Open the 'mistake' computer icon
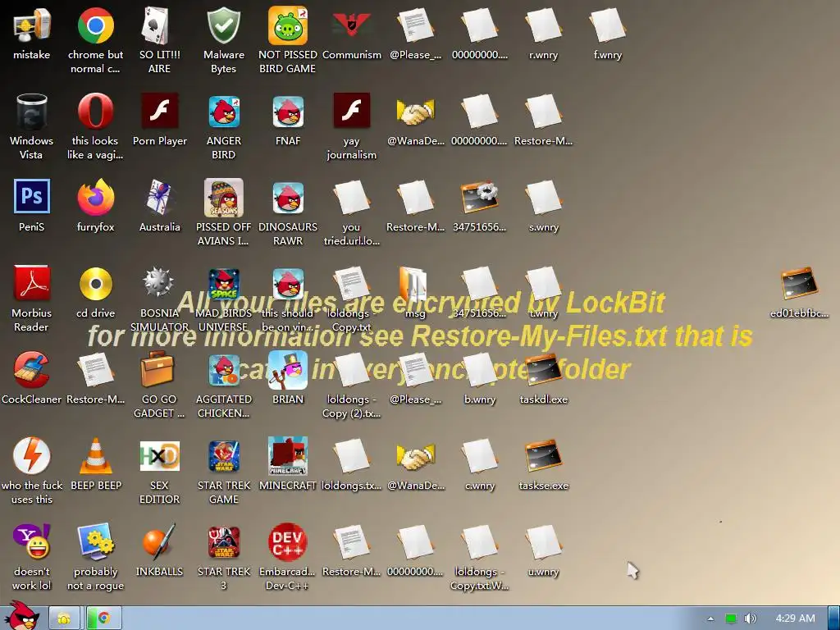The image size is (840, 630). (x=32, y=25)
